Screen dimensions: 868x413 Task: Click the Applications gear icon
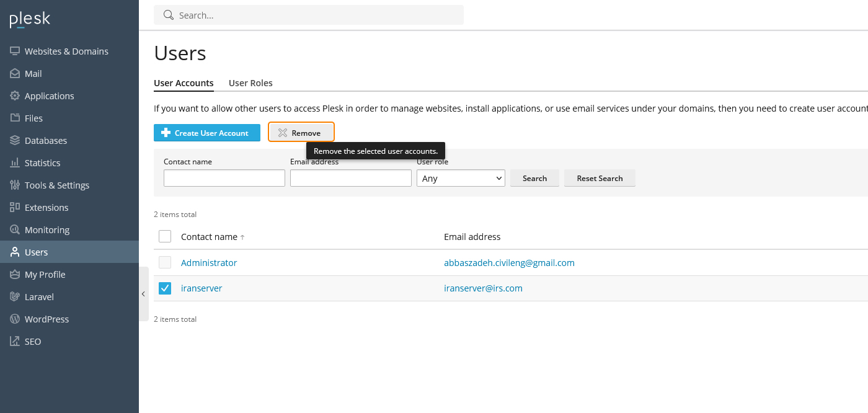pyautogui.click(x=15, y=96)
